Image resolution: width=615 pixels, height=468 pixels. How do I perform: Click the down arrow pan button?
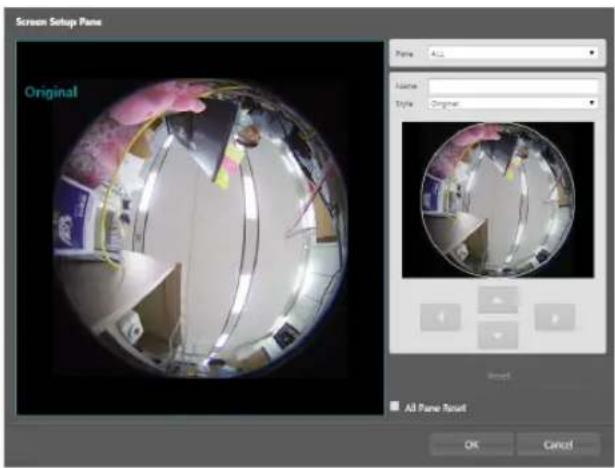[x=498, y=335]
